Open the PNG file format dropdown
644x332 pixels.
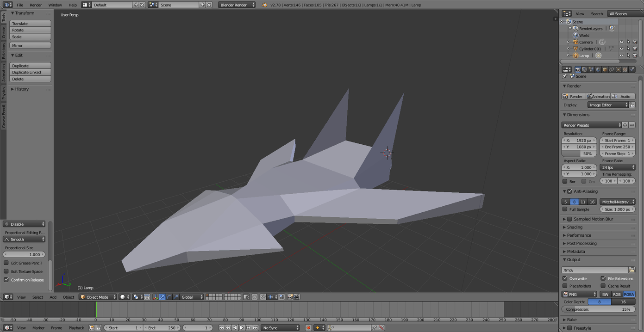point(579,294)
